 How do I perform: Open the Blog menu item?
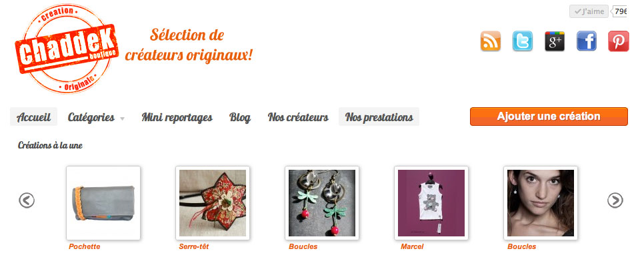click(x=240, y=117)
